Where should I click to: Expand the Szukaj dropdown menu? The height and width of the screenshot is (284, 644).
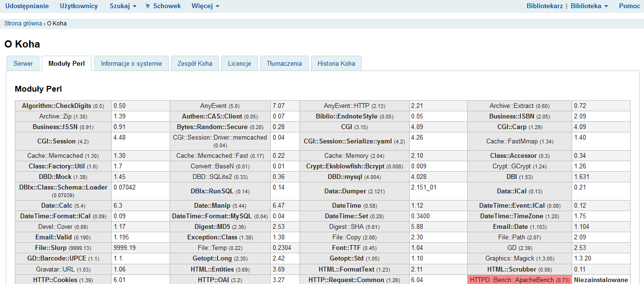point(123,6)
